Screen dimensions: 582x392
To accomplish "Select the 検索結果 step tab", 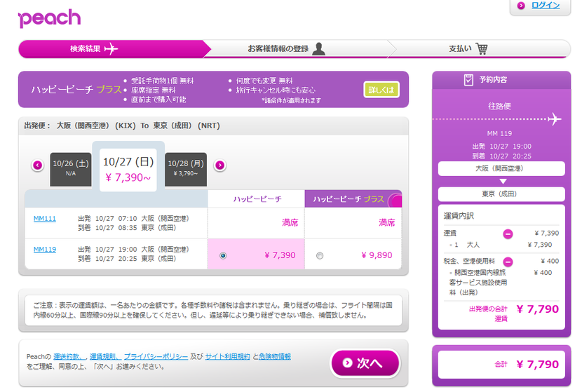I will click(x=114, y=48).
